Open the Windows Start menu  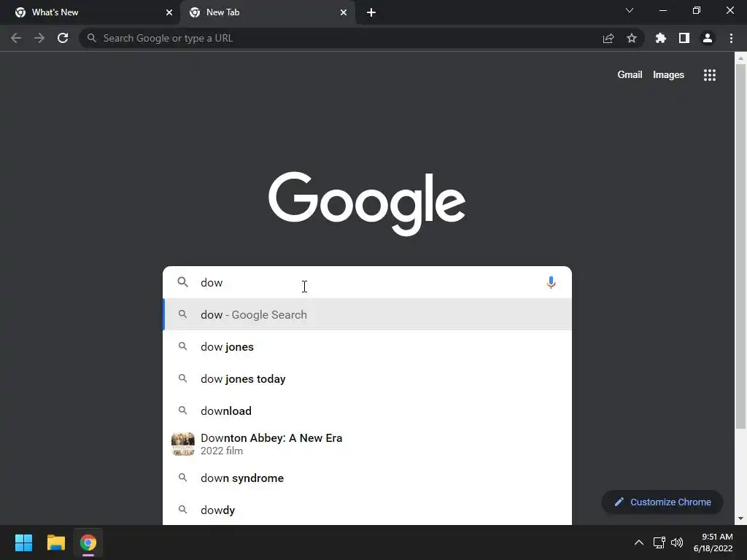point(23,542)
